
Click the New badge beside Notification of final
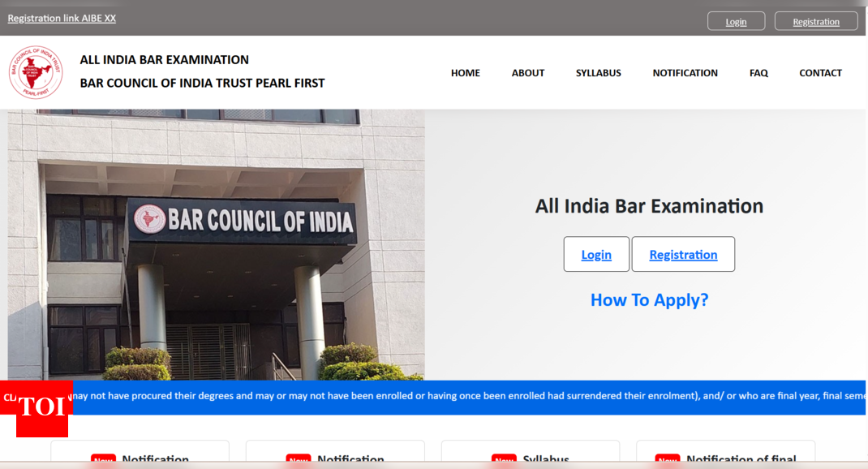coord(668,459)
